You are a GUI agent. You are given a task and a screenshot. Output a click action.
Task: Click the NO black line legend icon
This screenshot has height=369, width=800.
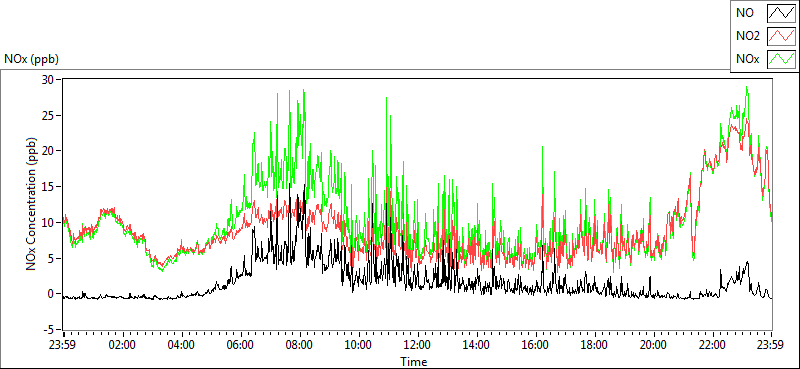(x=782, y=13)
